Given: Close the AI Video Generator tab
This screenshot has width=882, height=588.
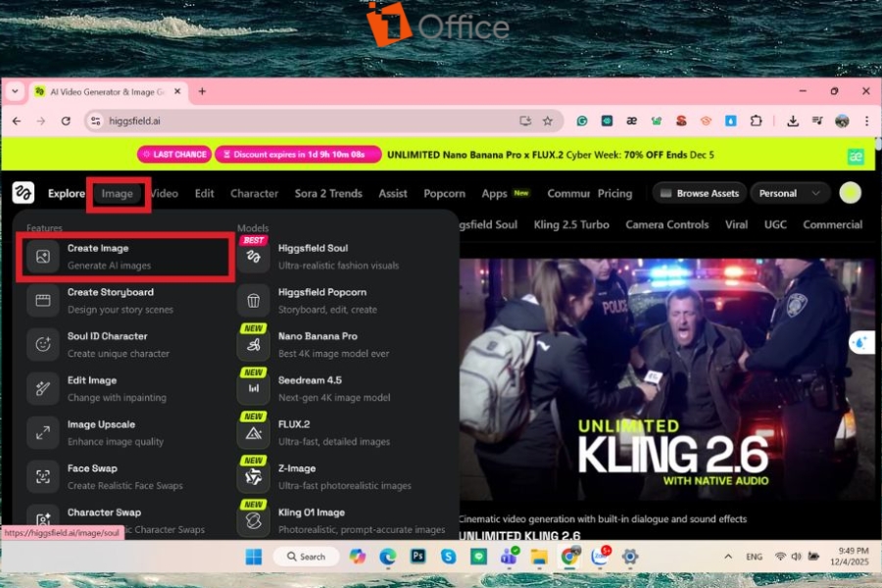Looking at the screenshot, I should 177,91.
